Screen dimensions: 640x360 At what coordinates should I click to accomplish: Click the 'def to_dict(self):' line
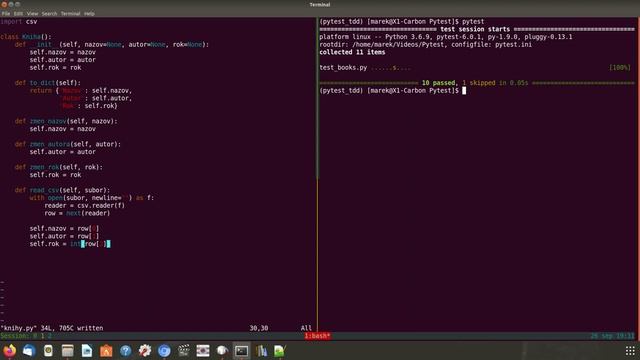coord(48,83)
